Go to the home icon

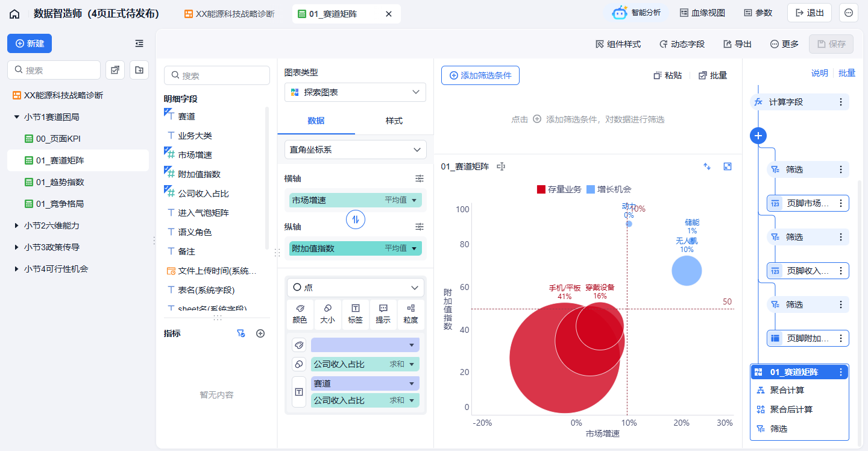(x=14, y=13)
